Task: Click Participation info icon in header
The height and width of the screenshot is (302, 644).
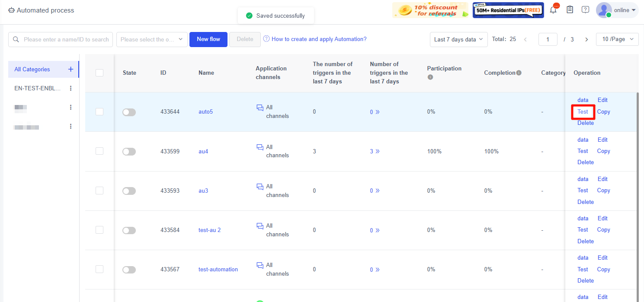Action: [430, 77]
